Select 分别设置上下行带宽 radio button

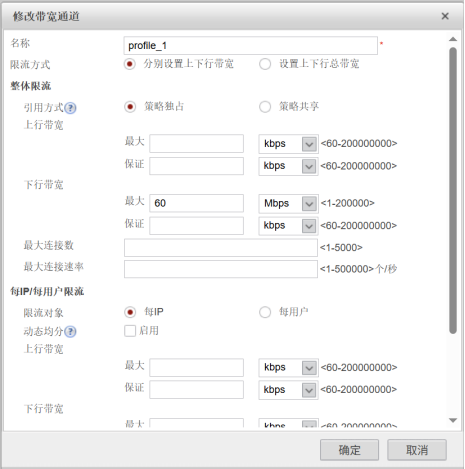click(130, 64)
